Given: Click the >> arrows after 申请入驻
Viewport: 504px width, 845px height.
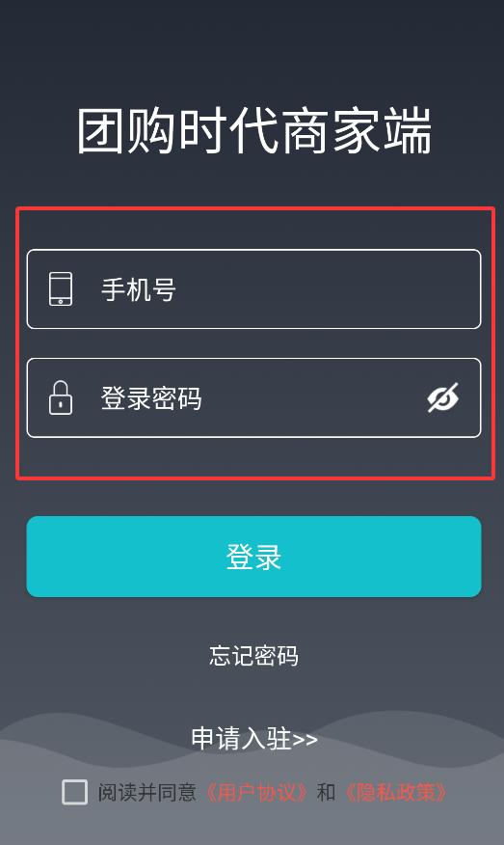Looking at the screenshot, I should [305, 739].
